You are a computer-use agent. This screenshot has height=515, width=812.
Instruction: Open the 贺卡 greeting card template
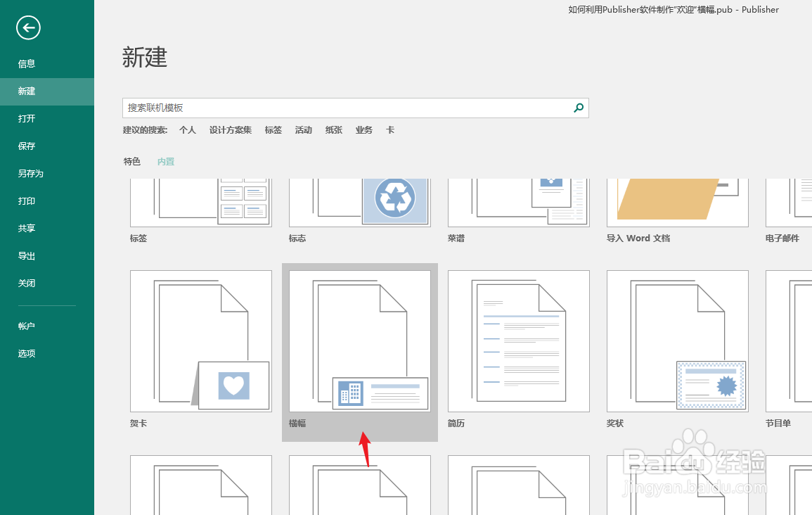click(200, 341)
